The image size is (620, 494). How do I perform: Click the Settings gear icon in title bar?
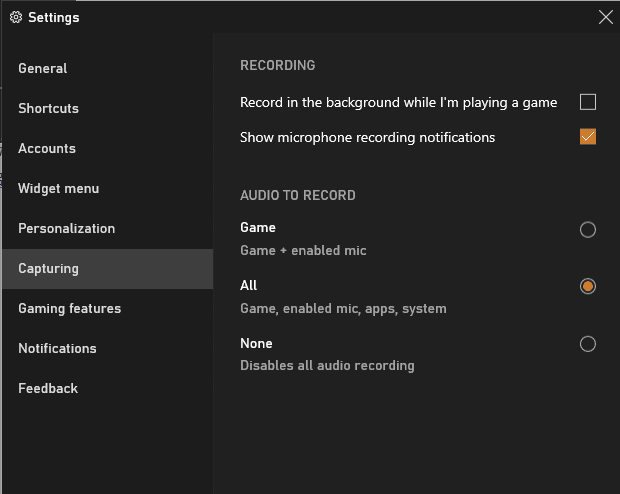[x=15, y=17]
